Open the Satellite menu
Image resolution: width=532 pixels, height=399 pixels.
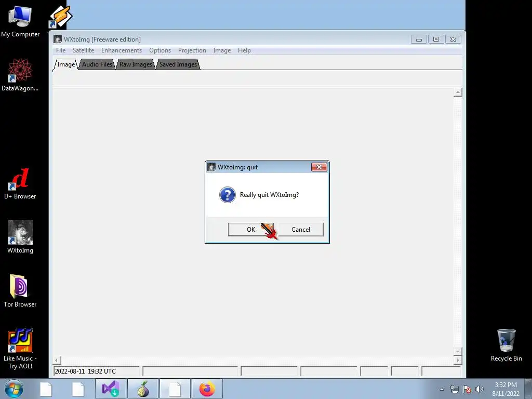83,50
